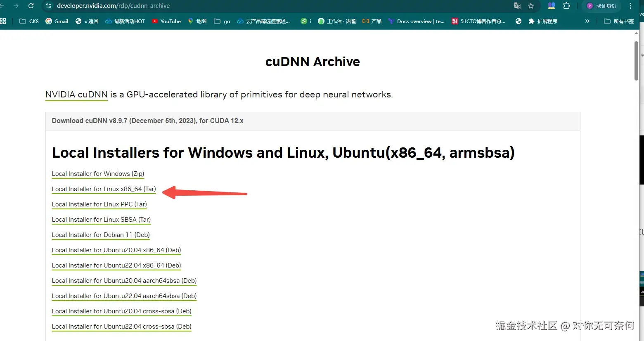Open the 扩展程序 bookmark
This screenshot has height=341, width=644.
click(x=543, y=21)
